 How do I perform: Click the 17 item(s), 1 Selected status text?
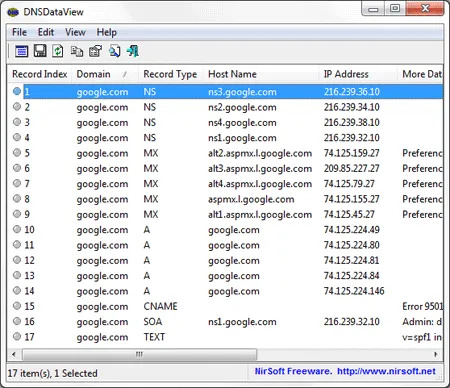click(x=53, y=373)
